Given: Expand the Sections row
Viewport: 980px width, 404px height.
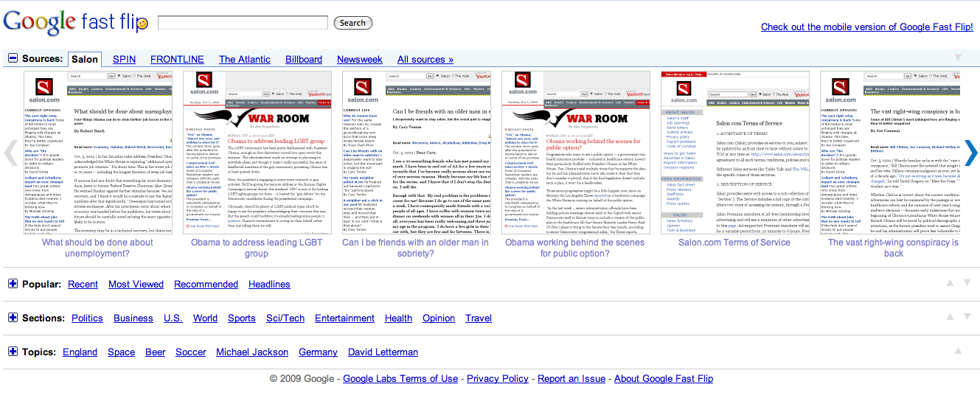Looking at the screenshot, I should [x=13, y=318].
